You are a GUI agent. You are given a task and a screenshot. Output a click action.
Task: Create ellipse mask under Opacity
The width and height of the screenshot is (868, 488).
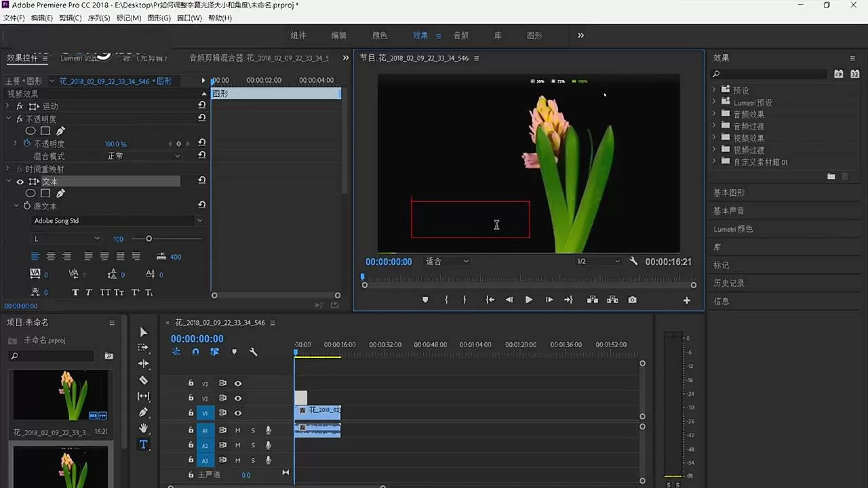pyautogui.click(x=31, y=131)
